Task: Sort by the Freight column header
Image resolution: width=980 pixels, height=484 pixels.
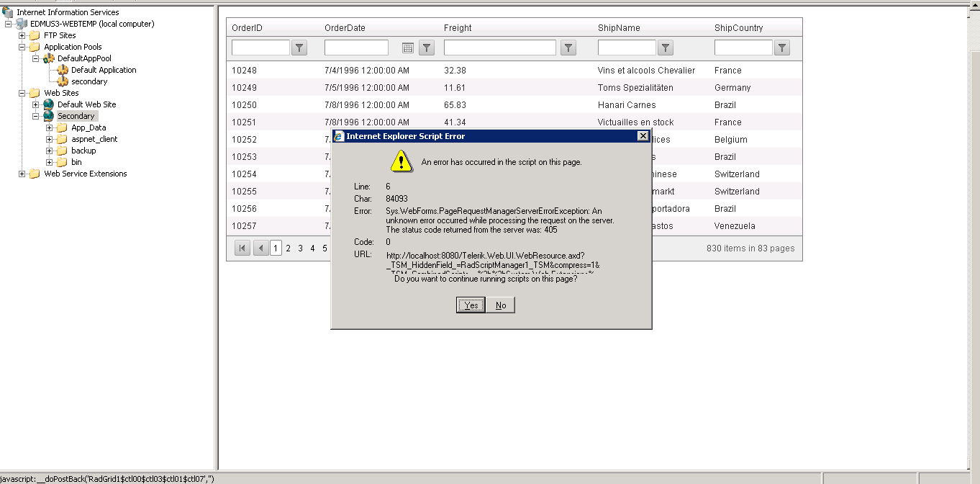Action: [x=458, y=28]
